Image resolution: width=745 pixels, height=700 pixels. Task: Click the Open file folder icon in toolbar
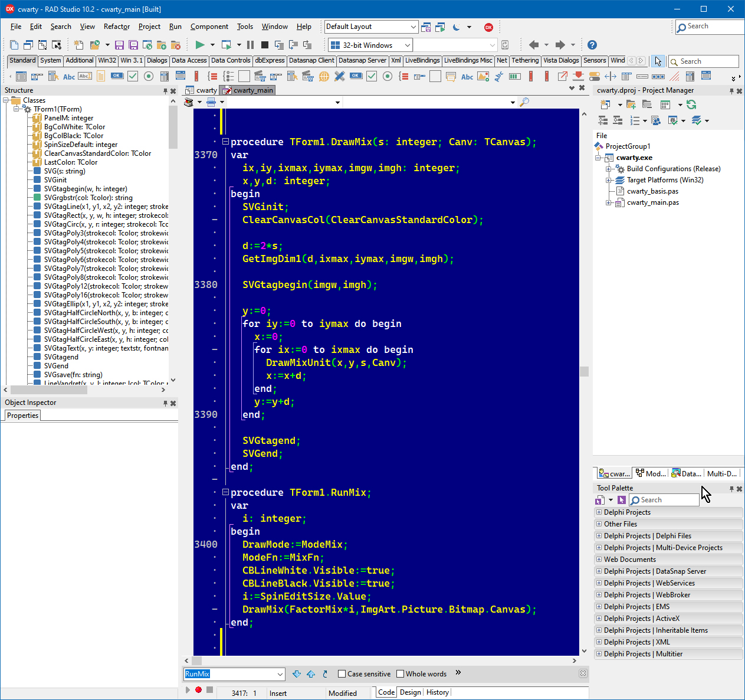coord(94,45)
